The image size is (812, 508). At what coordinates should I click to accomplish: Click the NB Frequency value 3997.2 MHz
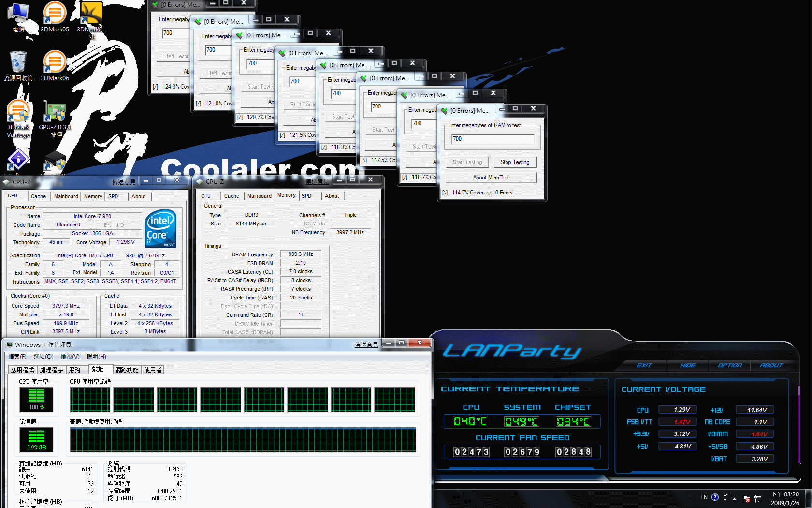click(x=350, y=232)
